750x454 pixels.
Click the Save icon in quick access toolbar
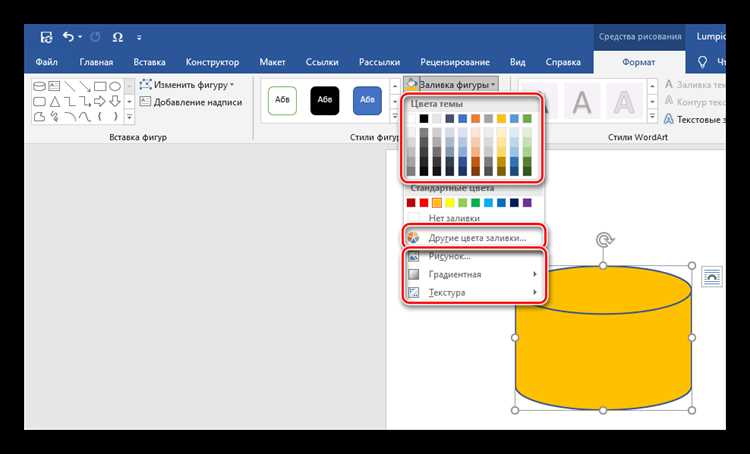[46, 37]
